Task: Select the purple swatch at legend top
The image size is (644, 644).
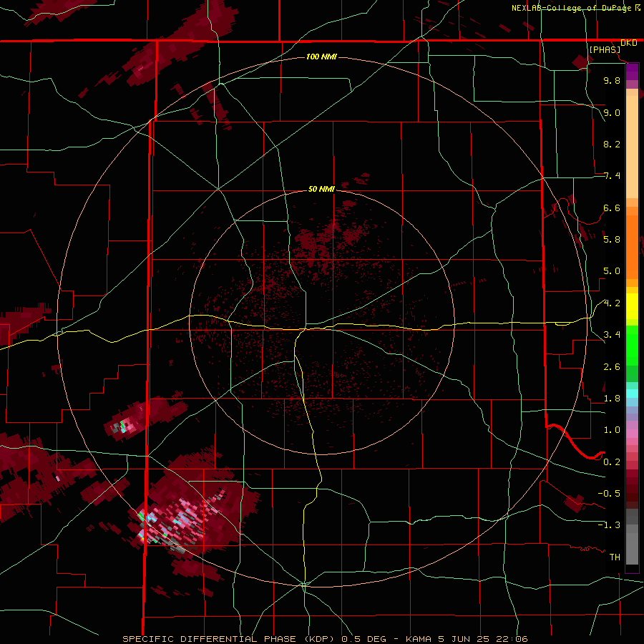Action: (632, 72)
